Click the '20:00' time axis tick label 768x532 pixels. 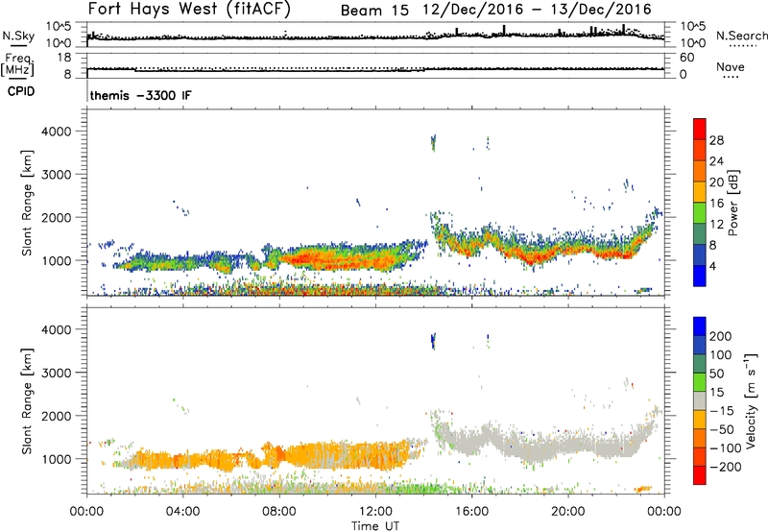pos(568,512)
